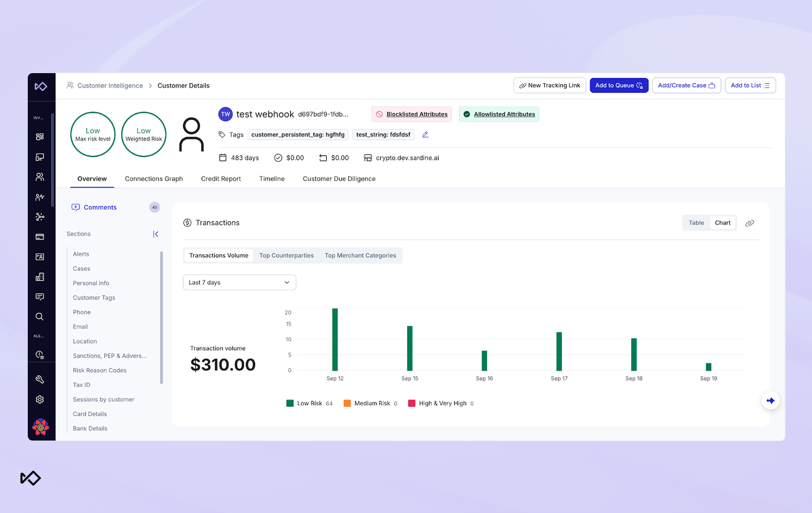Open the customers people icon in sidebar
The height and width of the screenshot is (513, 812).
[40, 177]
